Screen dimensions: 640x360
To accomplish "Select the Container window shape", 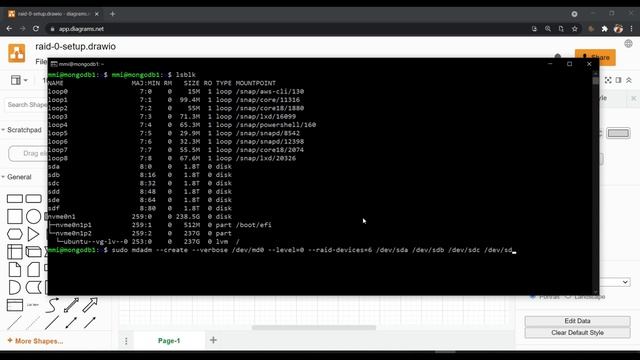I will [x=15, y=305].
